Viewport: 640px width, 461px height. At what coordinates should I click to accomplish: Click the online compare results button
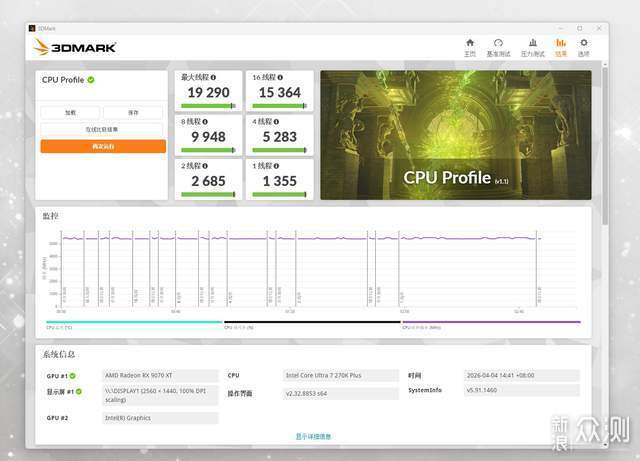pyautogui.click(x=102, y=129)
